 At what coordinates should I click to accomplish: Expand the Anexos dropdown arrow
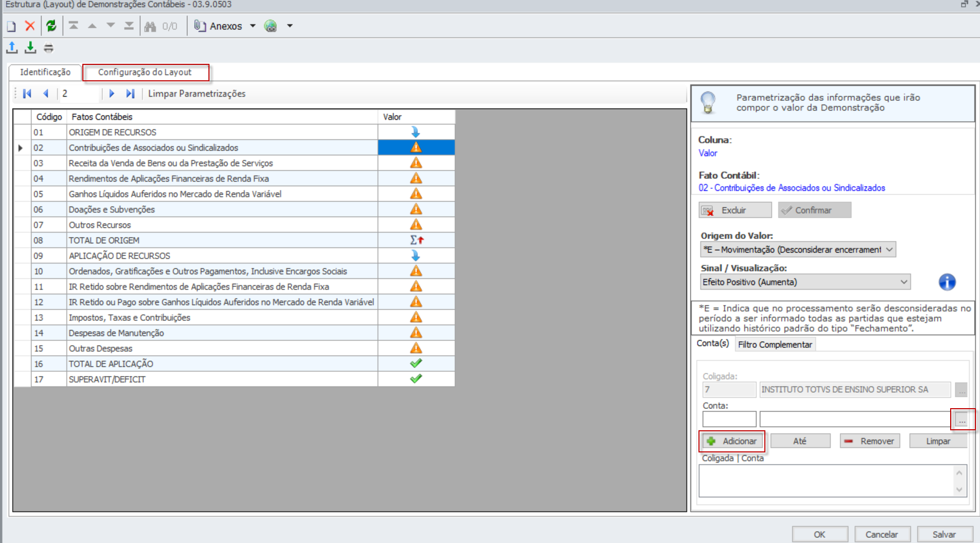tap(253, 26)
